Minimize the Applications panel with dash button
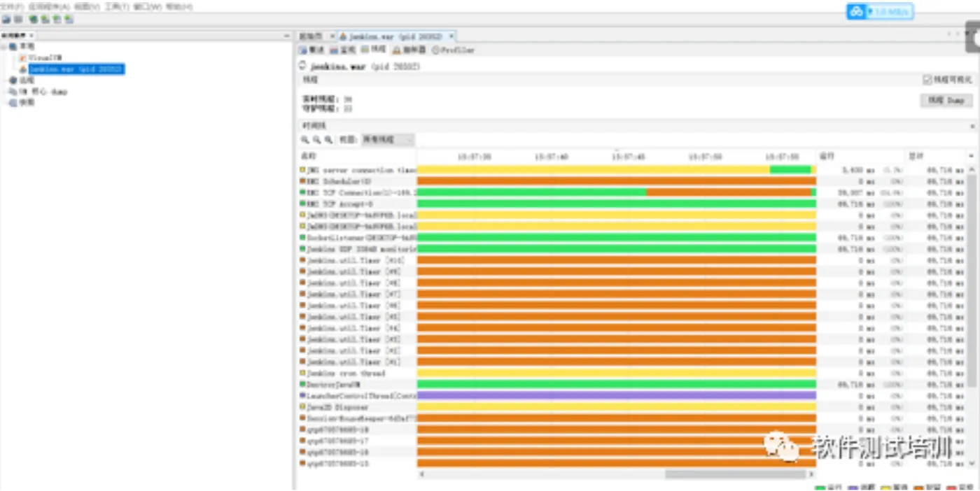This screenshot has height=491, width=980. [286, 35]
